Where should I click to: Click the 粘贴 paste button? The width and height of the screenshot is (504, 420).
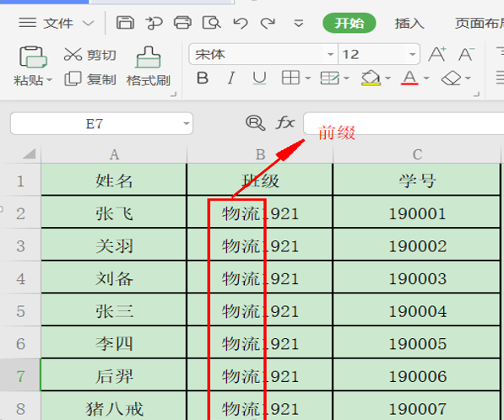pyautogui.click(x=32, y=66)
